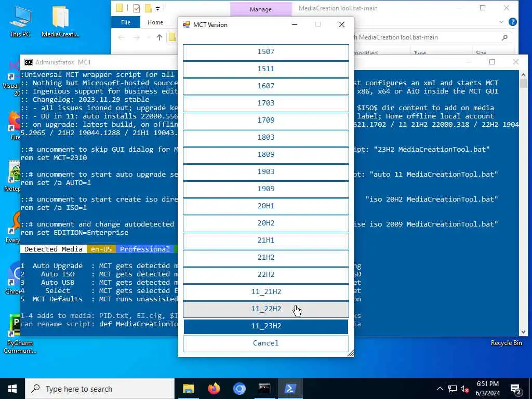This screenshot has height=399, width=532.
Task: Open the File tab in Explorer
Action: [x=126, y=22]
